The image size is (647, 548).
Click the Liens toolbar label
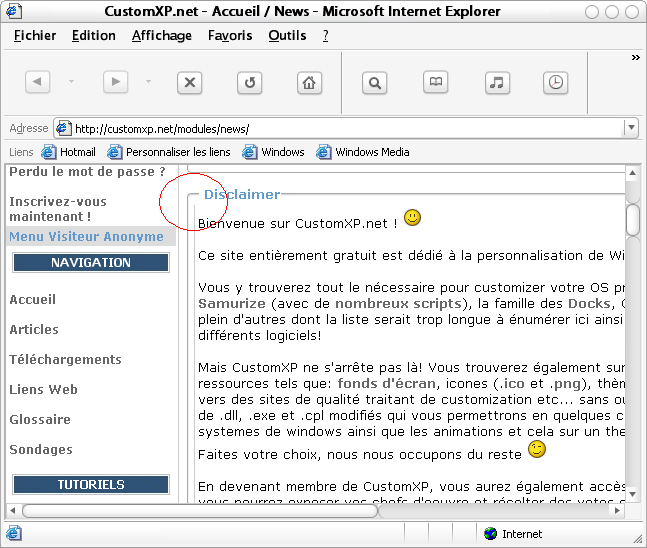21,152
